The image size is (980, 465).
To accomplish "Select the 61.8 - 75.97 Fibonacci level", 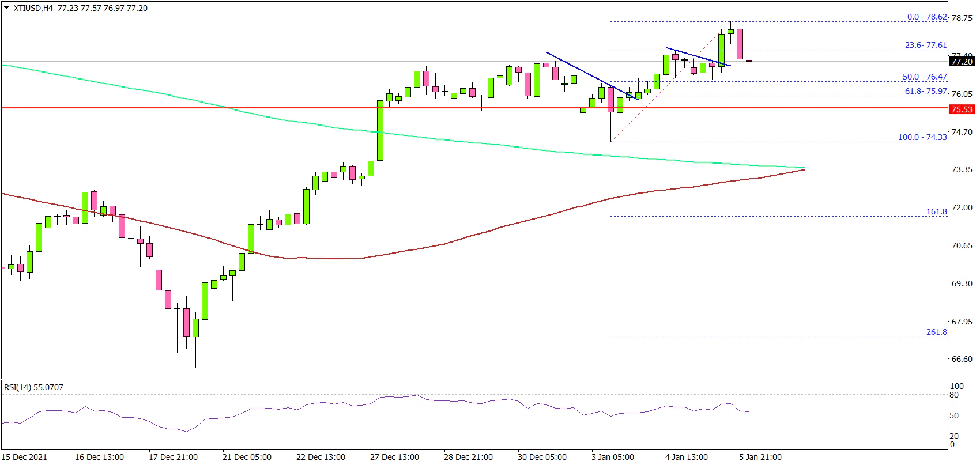I will (x=925, y=92).
